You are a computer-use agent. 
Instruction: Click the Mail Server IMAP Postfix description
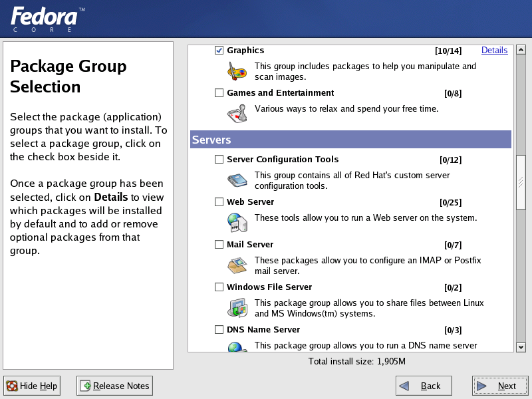point(368,265)
